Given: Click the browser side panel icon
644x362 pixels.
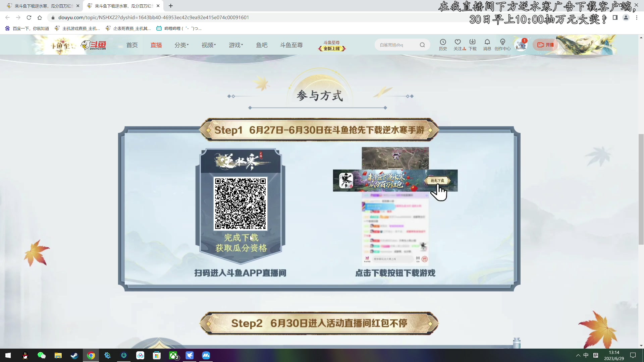Looking at the screenshot, I should (615, 17).
